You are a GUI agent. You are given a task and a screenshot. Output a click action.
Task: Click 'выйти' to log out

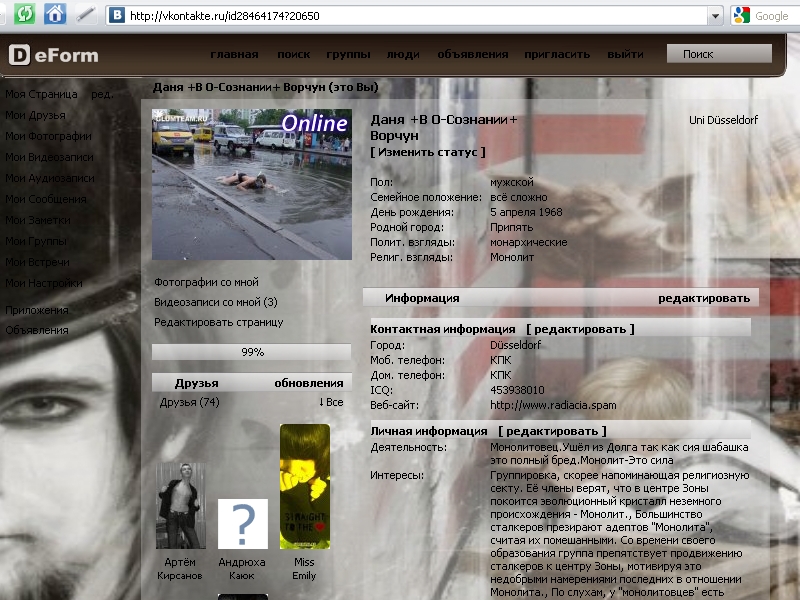(x=625, y=55)
